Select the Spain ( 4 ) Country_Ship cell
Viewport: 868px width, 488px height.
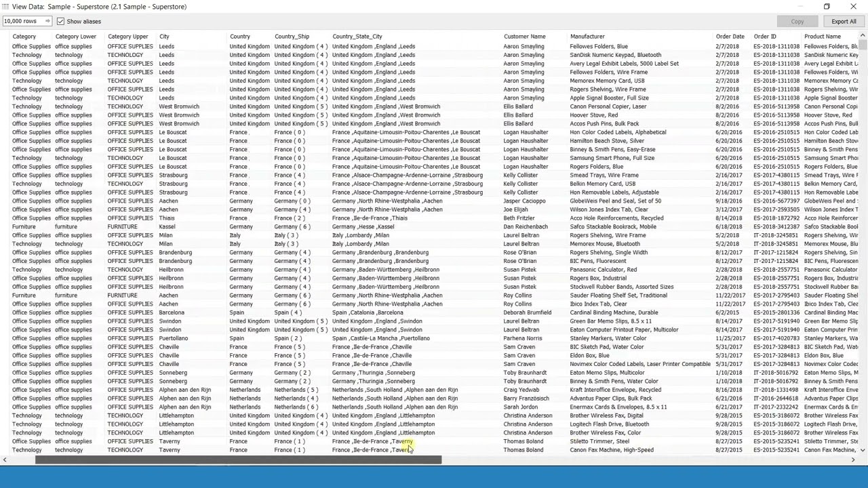pos(288,312)
